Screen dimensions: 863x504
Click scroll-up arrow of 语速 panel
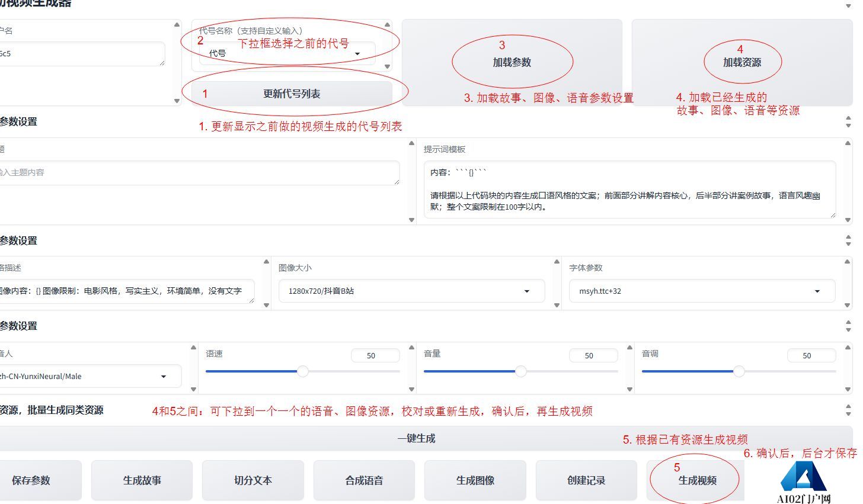411,347
